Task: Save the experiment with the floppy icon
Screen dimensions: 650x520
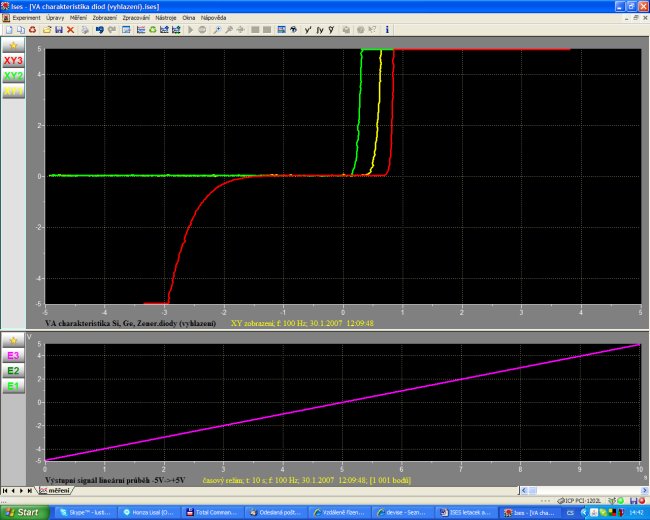Action: pos(59,30)
